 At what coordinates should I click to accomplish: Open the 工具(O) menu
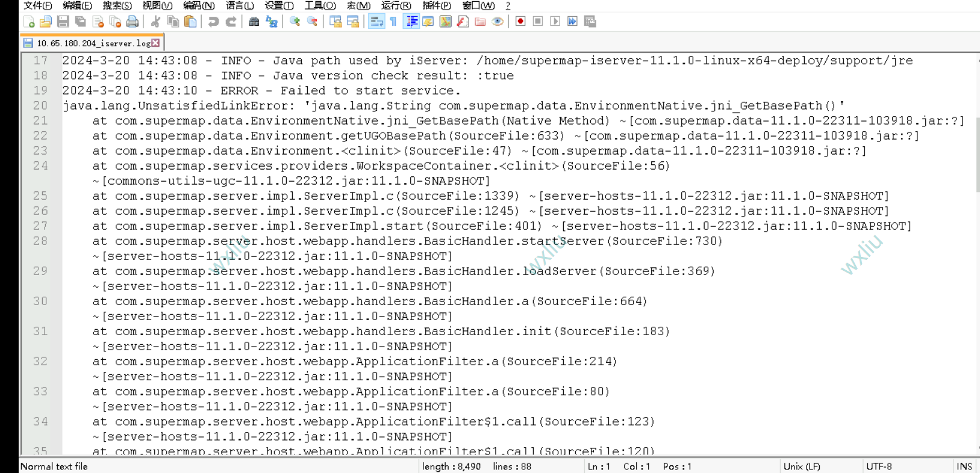[320, 5]
